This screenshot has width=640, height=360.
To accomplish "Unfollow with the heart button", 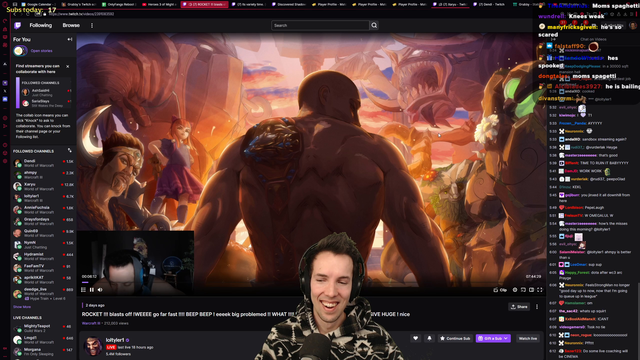I will pyautogui.click(x=416, y=338).
